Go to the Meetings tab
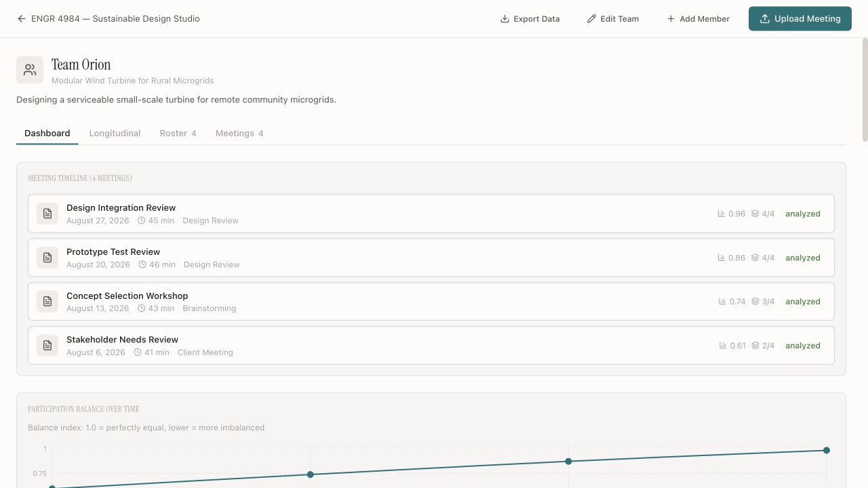Viewport: 868px width, 488px height. coord(239,134)
